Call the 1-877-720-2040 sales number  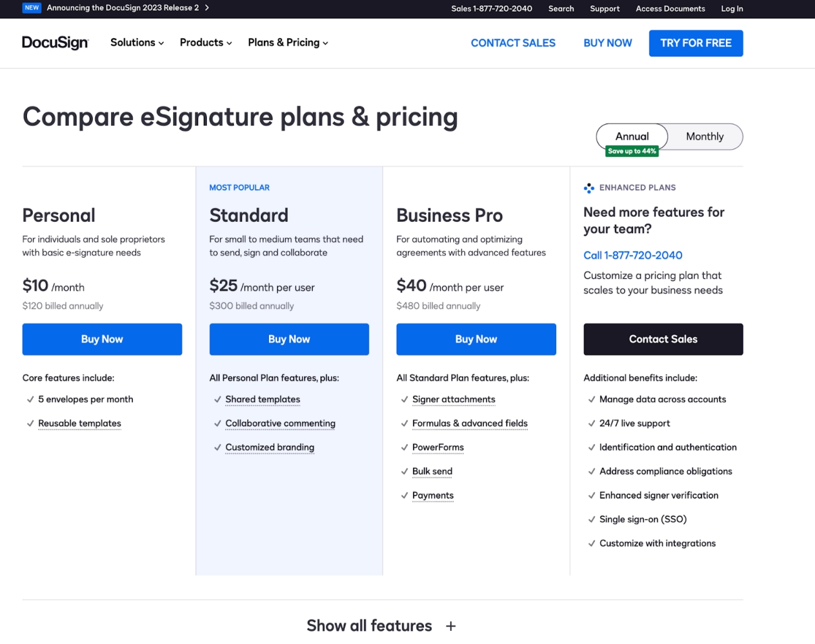point(633,255)
